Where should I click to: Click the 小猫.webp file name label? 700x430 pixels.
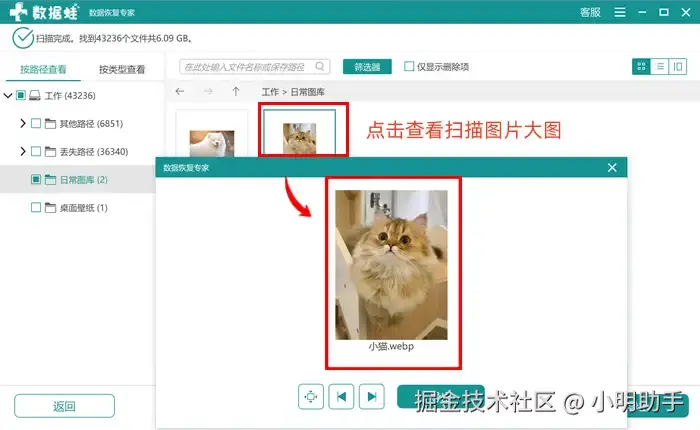point(391,346)
